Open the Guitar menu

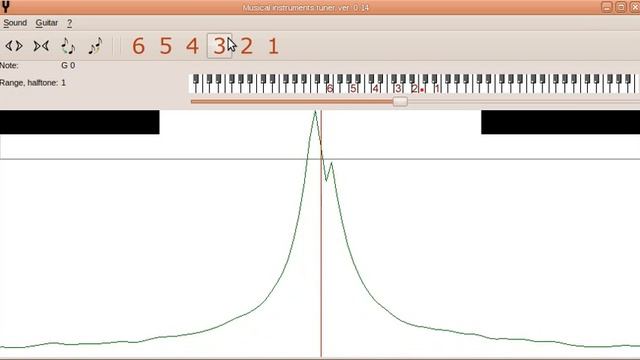coord(47,23)
